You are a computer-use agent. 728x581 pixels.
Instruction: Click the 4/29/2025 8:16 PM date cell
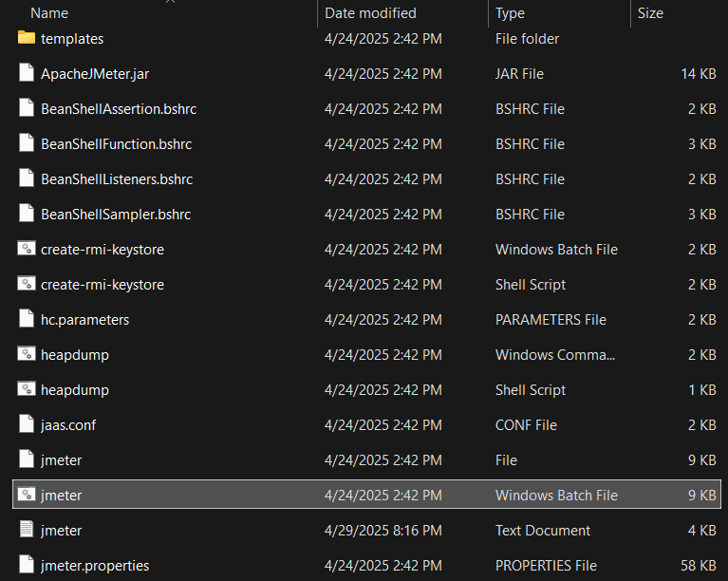[x=383, y=531]
